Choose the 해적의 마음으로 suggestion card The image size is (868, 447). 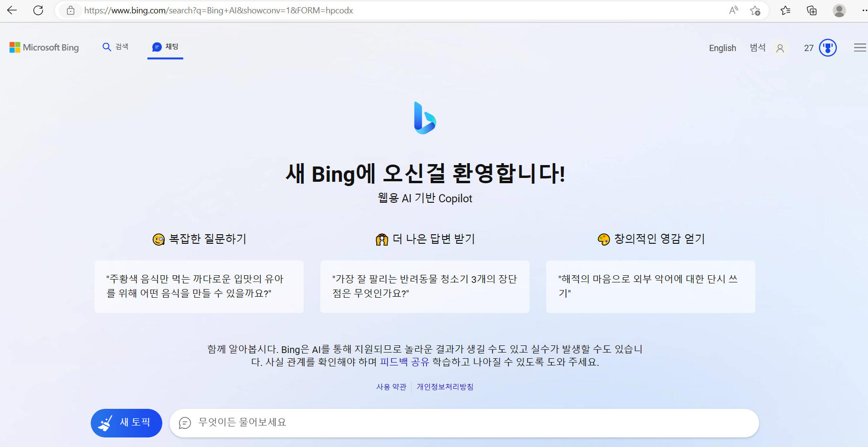tap(651, 286)
